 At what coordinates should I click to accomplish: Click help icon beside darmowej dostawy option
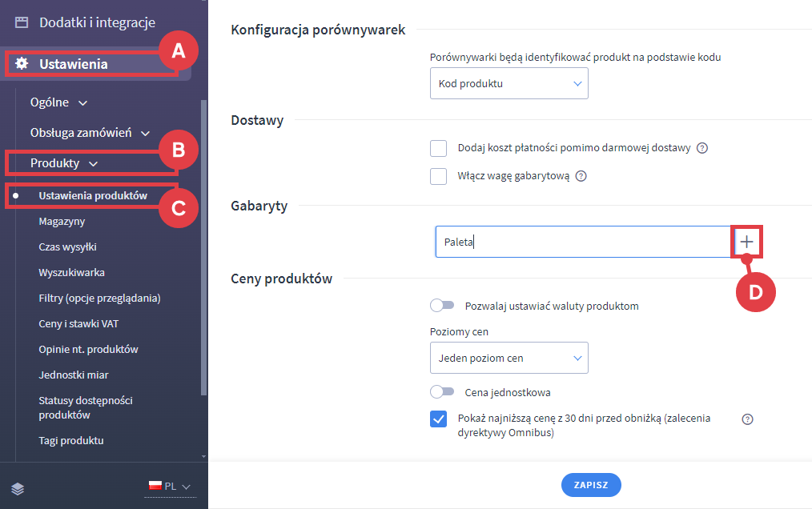pyautogui.click(x=702, y=148)
